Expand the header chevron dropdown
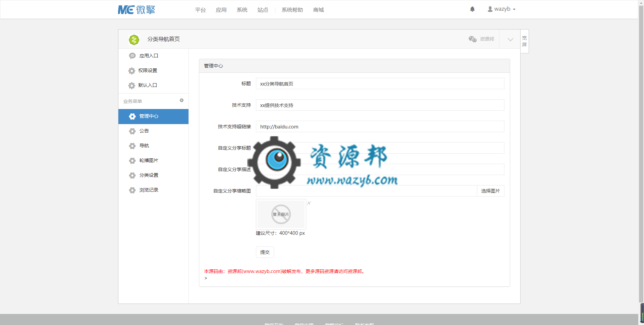 click(x=510, y=39)
